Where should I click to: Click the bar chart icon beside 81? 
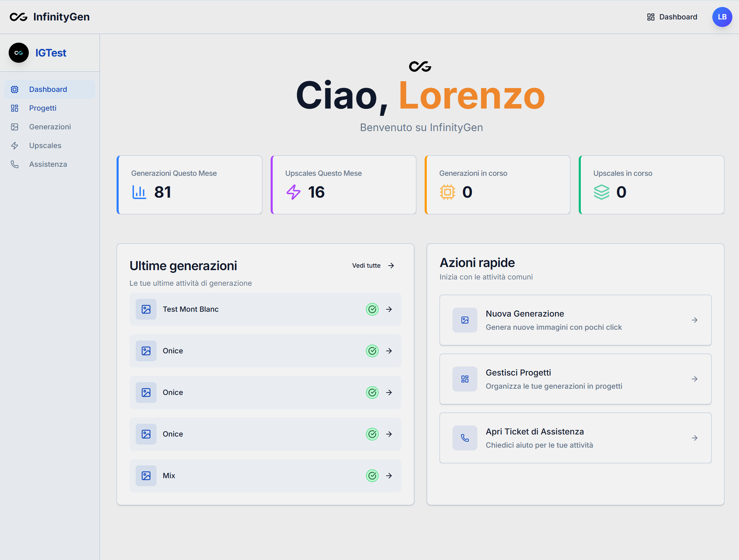(x=139, y=192)
